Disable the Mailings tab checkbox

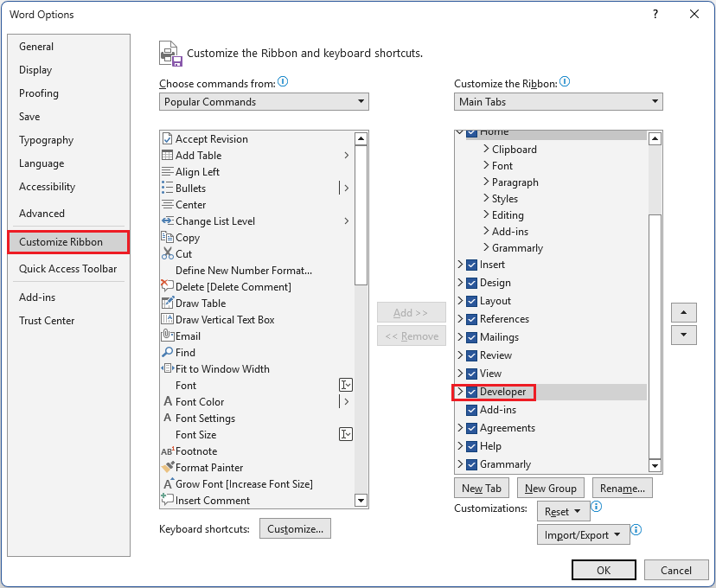[471, 337]
